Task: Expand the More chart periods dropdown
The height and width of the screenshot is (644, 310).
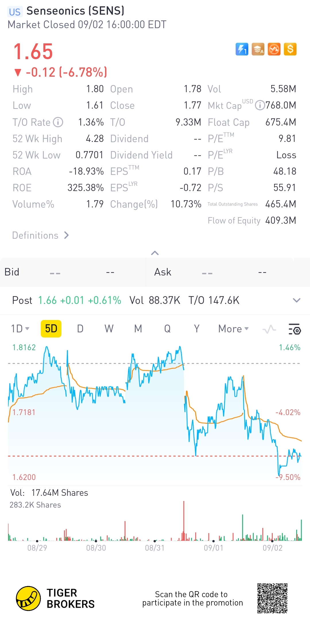Action: [233, 329]
